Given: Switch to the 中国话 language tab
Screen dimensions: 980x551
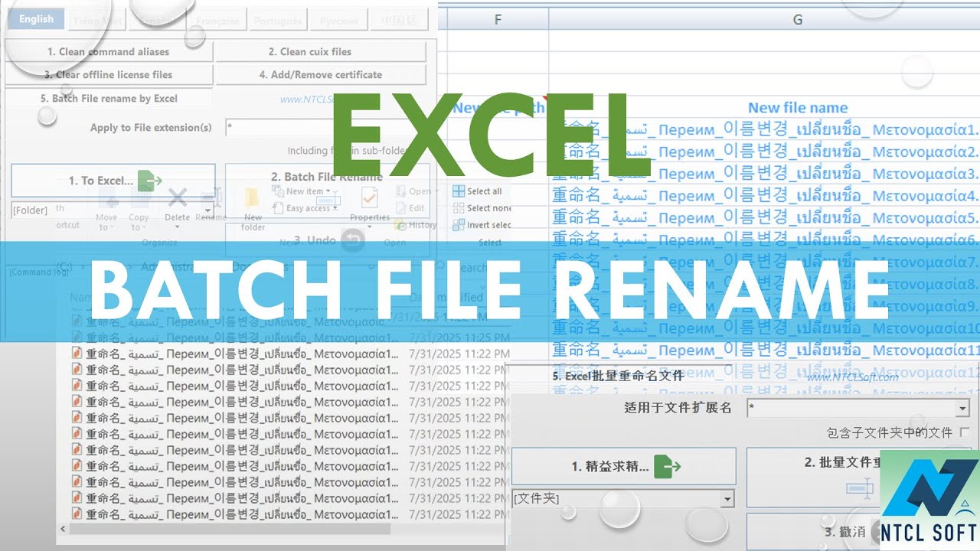Looking at the screenshot, I should [x=398, y=21].
